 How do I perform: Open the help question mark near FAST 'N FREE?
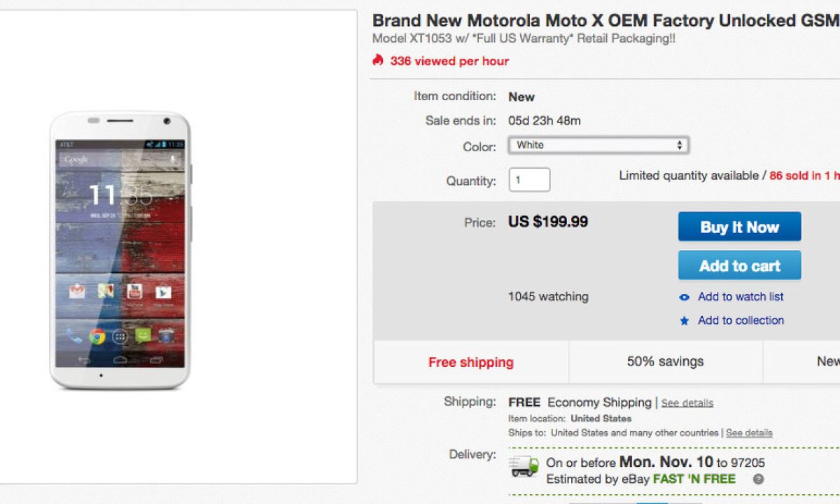(x=758, y=479)
